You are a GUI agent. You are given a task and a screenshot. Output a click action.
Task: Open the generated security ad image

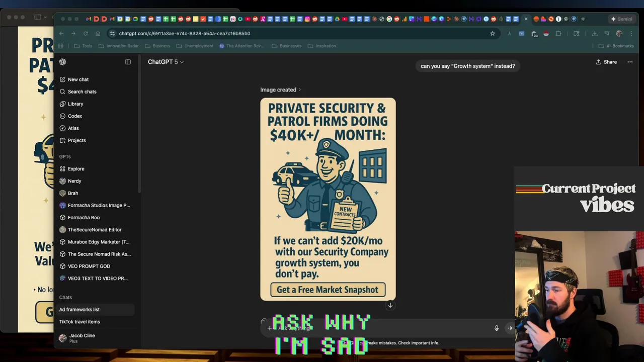328,199
